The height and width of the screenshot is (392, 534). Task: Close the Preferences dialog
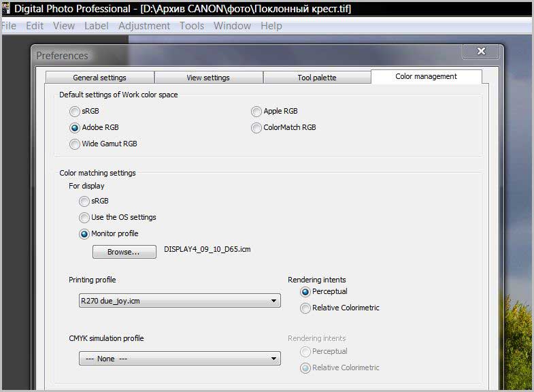(x=481, y=51)
